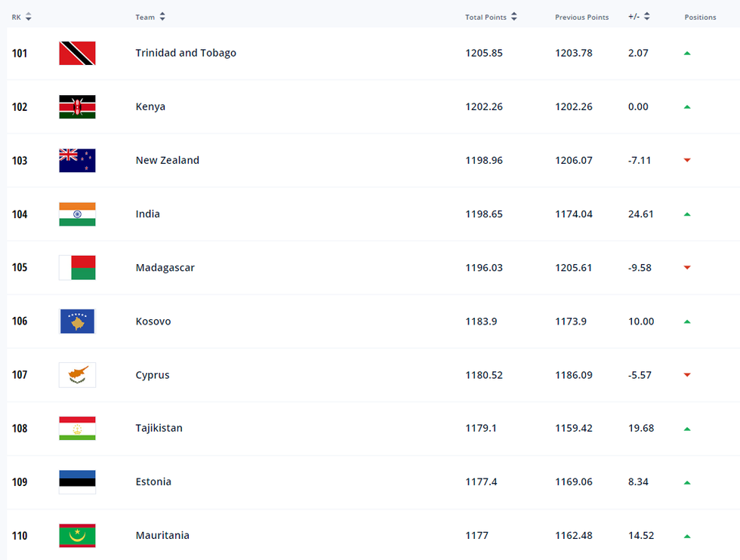Open the Tajikistan team link
This screenshot has width=740, height=560.
coord(159,428)
